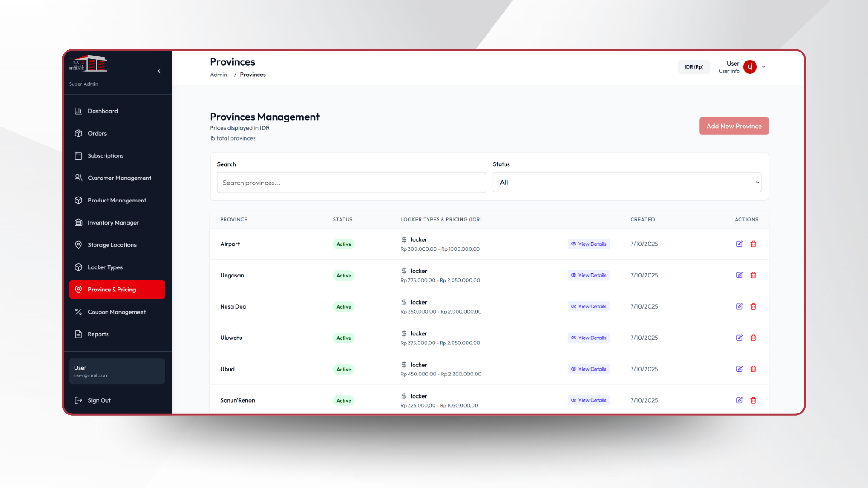Viewport: 868px width, 488px height.
Task: Show Ubud locker pricing via View Details
Action: (589, 369)
